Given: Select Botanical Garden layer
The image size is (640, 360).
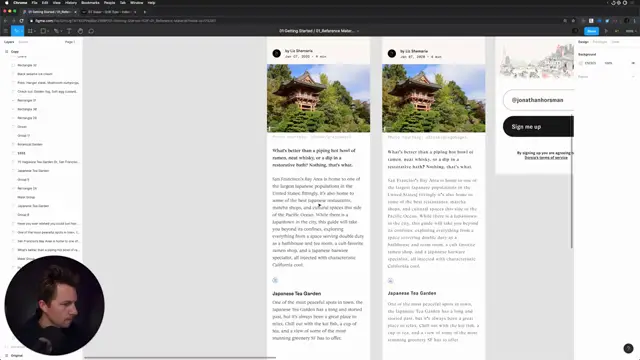Looking at the screenshot, I should click(30, 144).
